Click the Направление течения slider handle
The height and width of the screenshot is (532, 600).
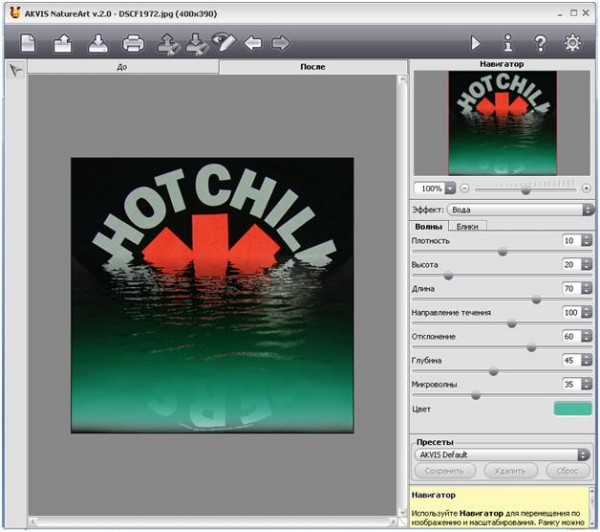click(512, 324)
